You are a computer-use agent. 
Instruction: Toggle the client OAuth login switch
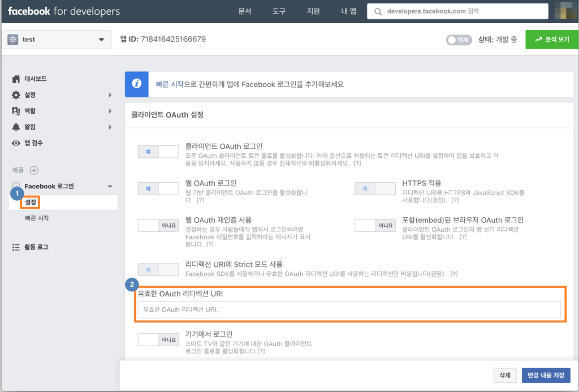click(158, 152)
